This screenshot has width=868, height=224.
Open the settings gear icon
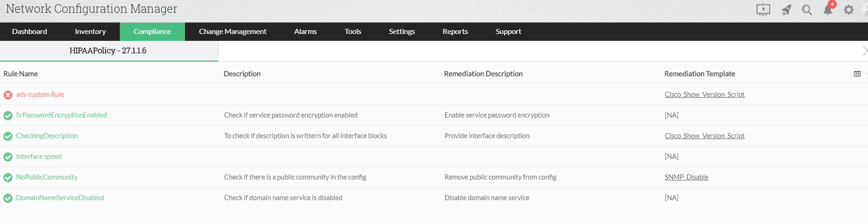point(849,10)
